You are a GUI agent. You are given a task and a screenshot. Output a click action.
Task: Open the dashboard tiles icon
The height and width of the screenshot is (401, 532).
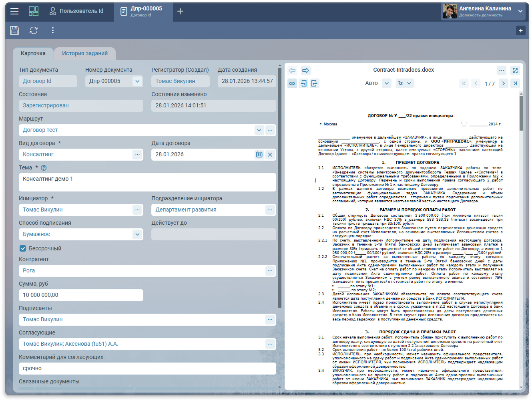34,11
